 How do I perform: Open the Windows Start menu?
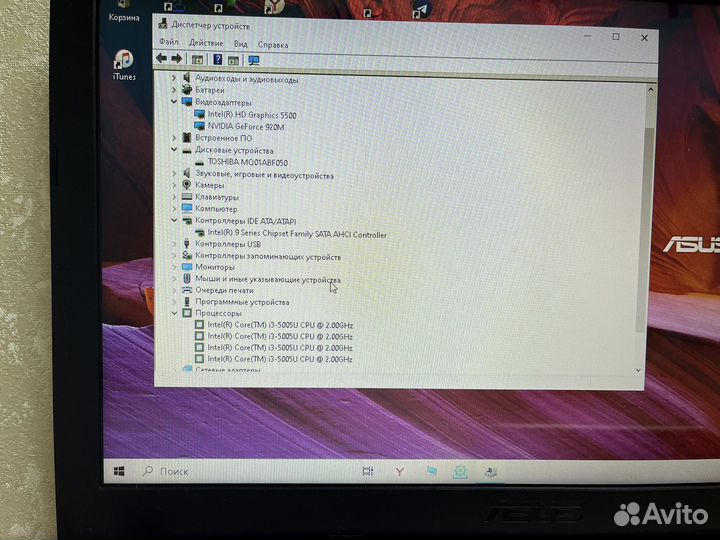[119, 471]
